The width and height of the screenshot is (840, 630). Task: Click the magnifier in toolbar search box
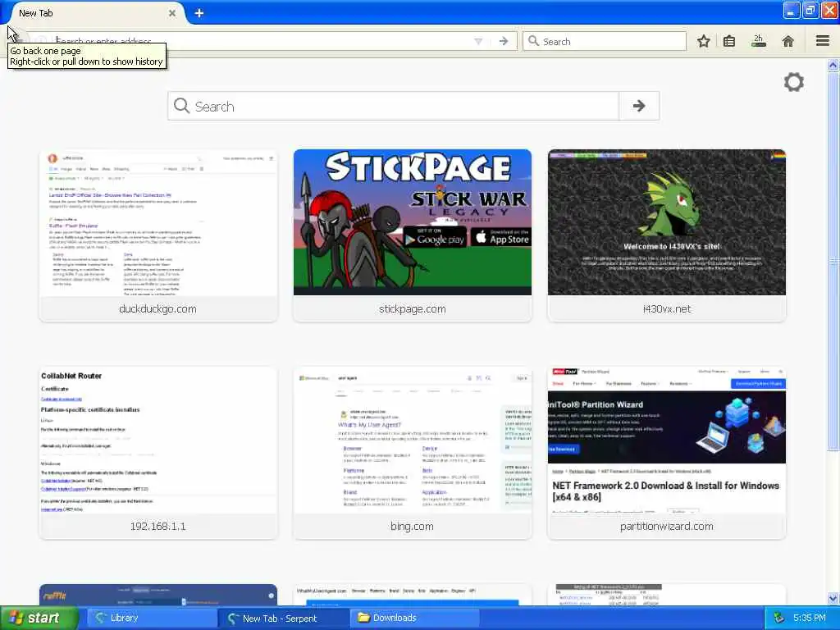[x=533, y=41]
